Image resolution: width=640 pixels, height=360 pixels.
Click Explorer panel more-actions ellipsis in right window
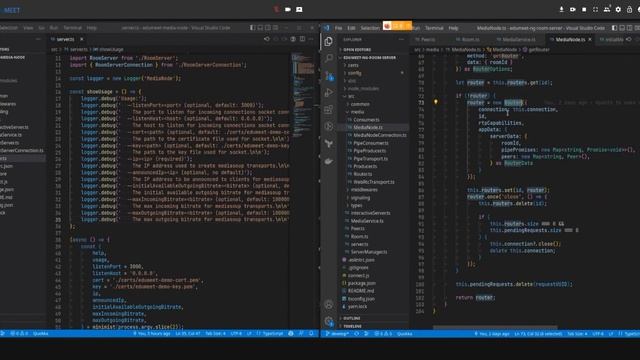[401, 40]
